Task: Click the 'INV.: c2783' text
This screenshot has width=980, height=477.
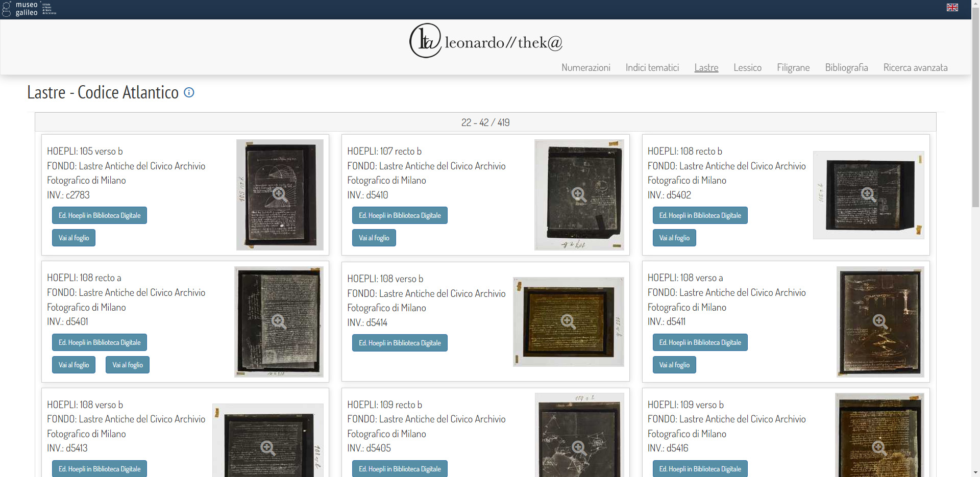Action: (x=68, y=195)
